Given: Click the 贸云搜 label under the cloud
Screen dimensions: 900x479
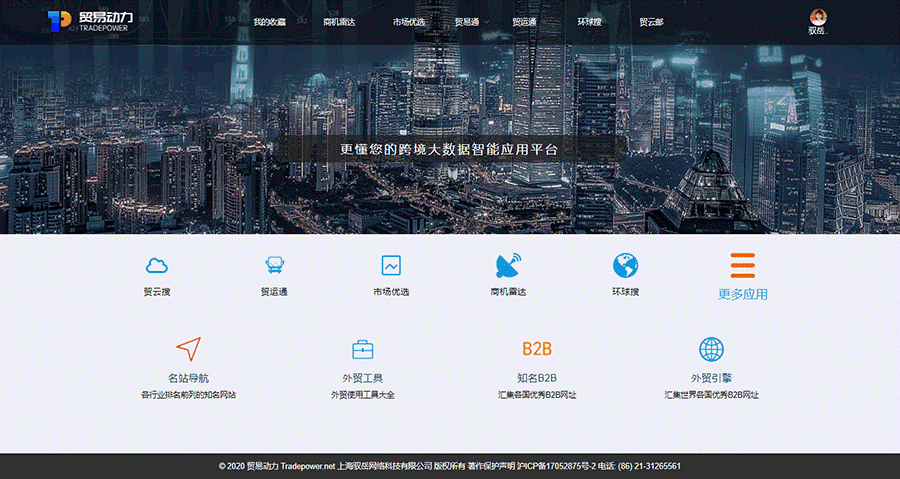Looking at the screenshot, I should pyautogui.click(x=157, y=292).
